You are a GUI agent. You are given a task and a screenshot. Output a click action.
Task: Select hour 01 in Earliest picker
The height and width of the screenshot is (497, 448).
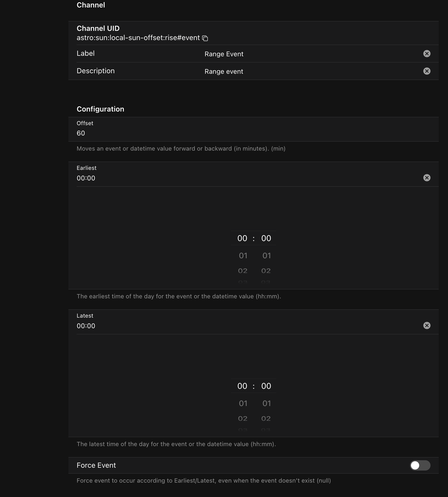point(243,256)
